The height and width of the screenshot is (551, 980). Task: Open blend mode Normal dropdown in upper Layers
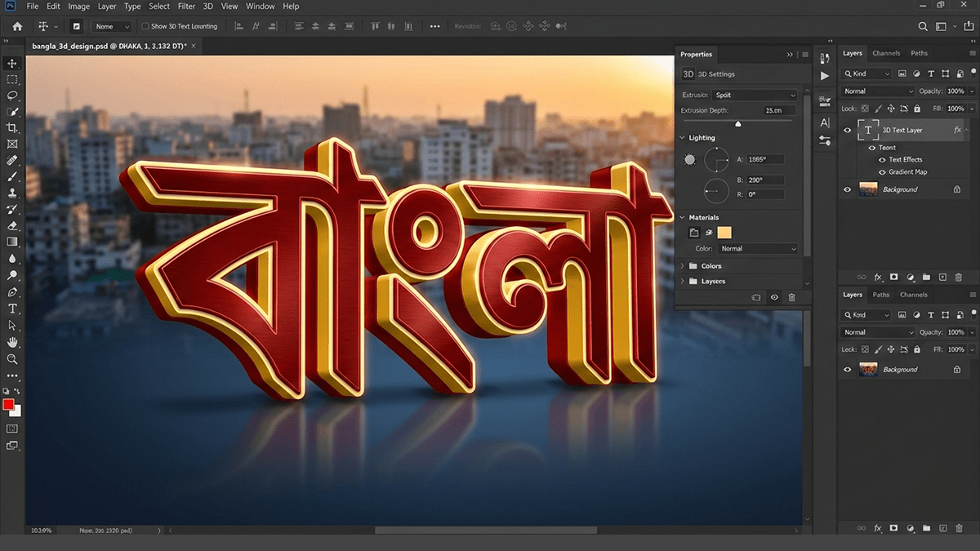click(x=879, y=91)
